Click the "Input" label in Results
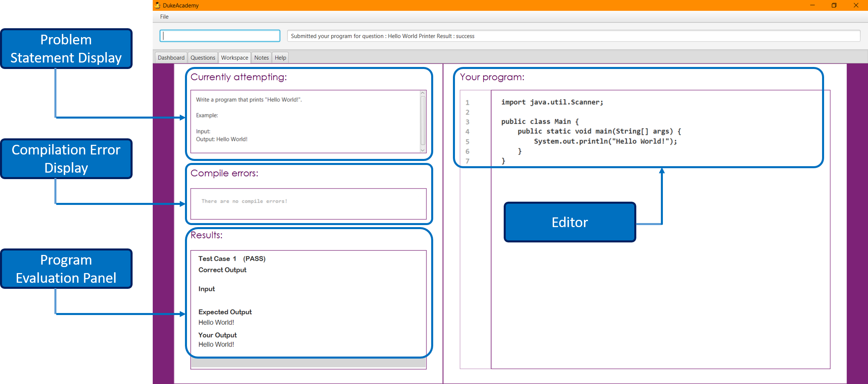 [207, 289]
